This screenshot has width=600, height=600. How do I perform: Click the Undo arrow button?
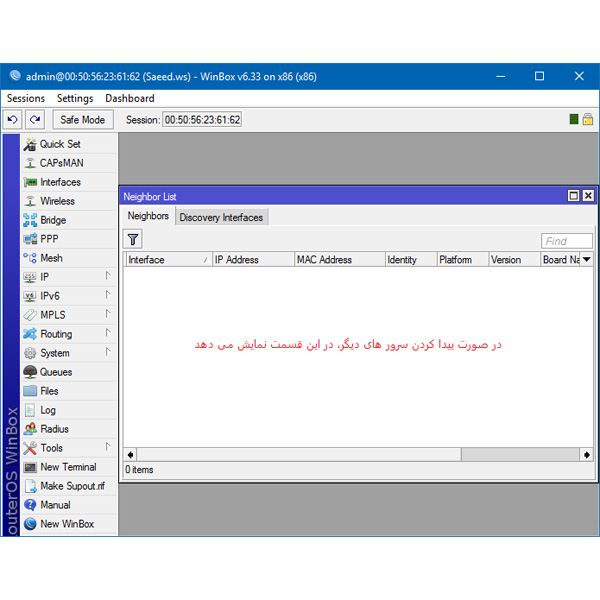pos(13,120)
